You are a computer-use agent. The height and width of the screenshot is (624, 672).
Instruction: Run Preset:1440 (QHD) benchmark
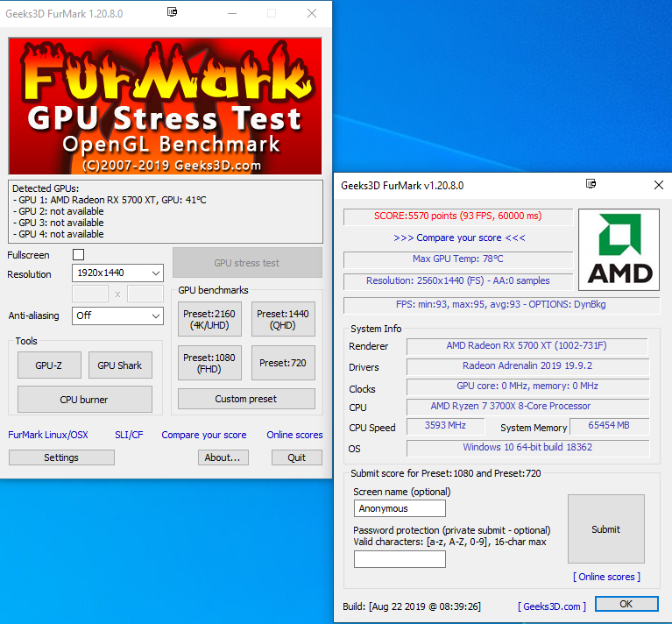pos(283,319)
